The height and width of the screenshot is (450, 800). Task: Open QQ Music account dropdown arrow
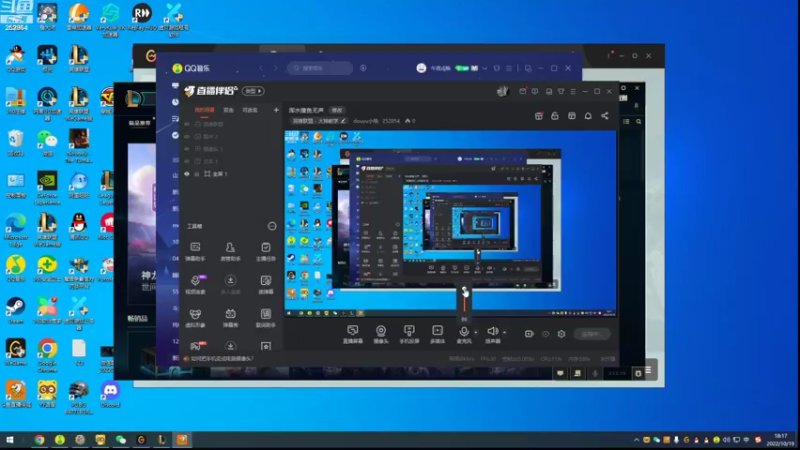(484, 68)
